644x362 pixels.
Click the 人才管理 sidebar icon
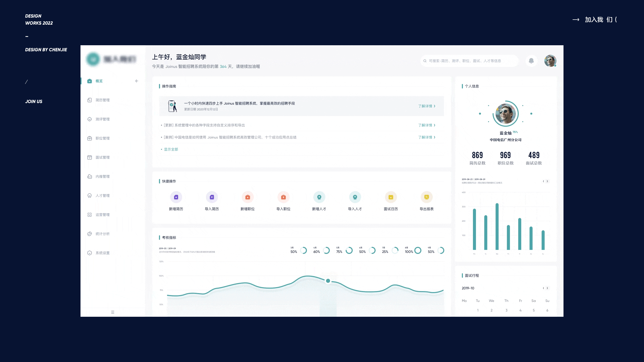point(90,196)
